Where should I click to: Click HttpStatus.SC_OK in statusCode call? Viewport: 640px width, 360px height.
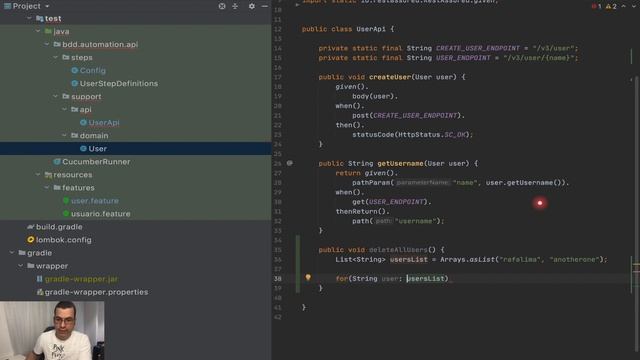(432, 135)
